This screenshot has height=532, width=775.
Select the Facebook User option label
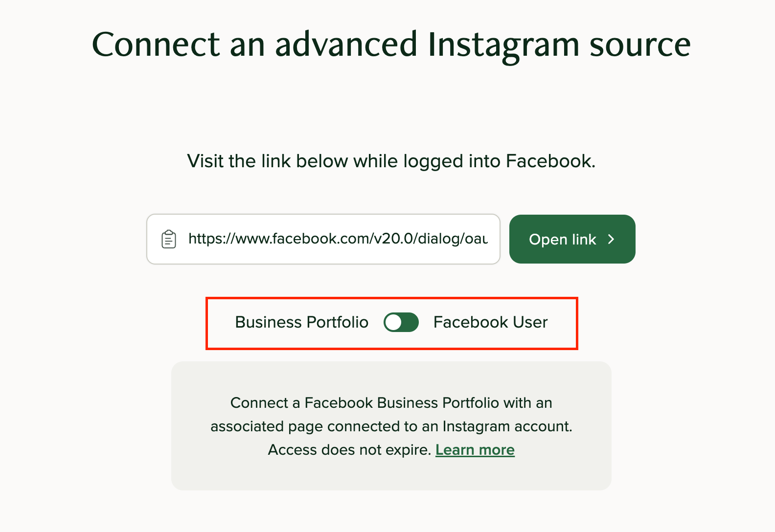click(x=490, y=322)
